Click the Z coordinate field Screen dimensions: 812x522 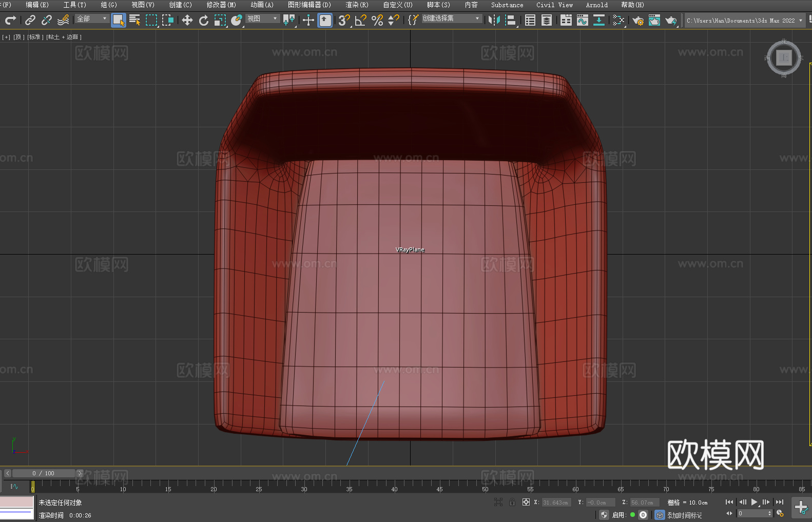click(x=644, y=502)
